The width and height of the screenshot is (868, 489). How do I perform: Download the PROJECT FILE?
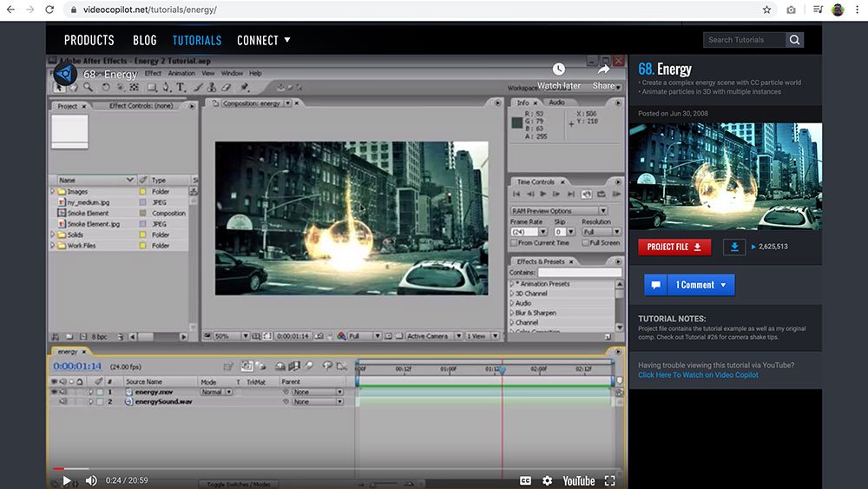[674, 247]
